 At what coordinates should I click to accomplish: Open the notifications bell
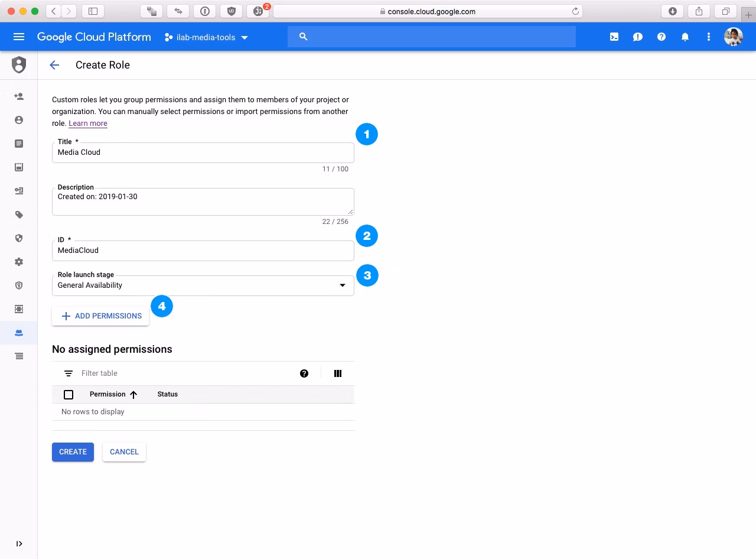685,37
